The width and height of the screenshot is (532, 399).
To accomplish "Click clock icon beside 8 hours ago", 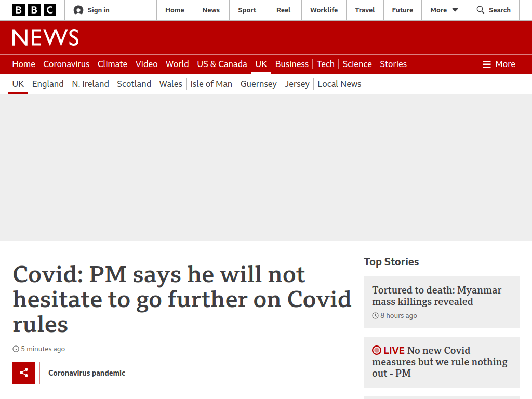I will 375,315.
